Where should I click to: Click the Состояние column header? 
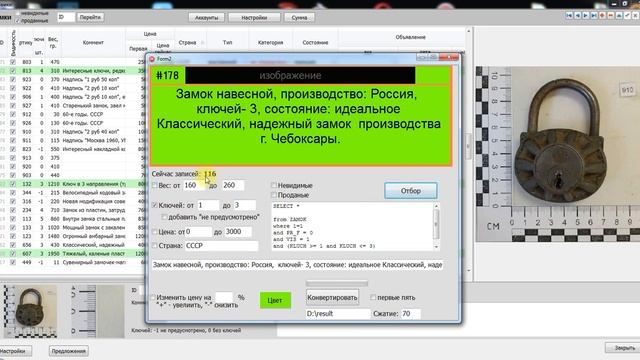point(316,42)
